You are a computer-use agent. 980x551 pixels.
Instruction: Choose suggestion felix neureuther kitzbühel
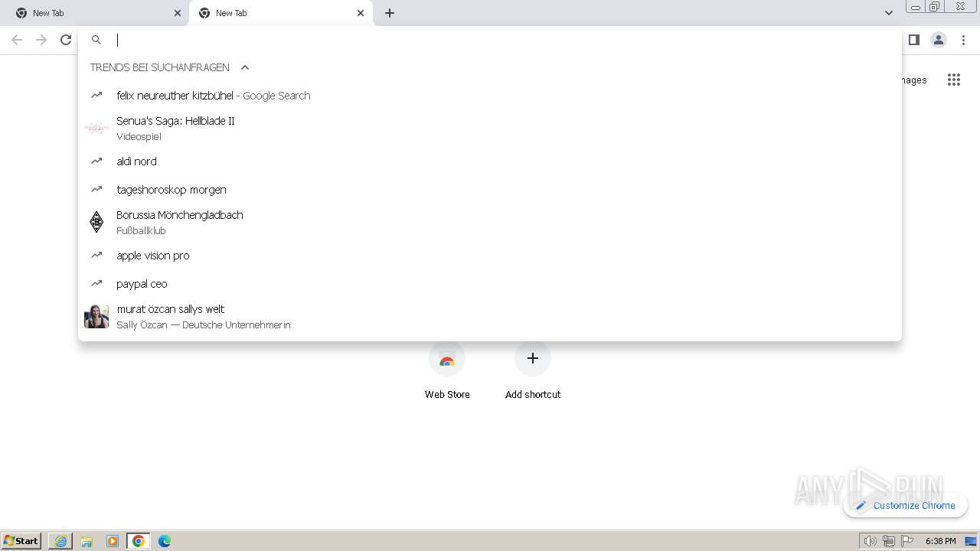(x=490, y=96)
